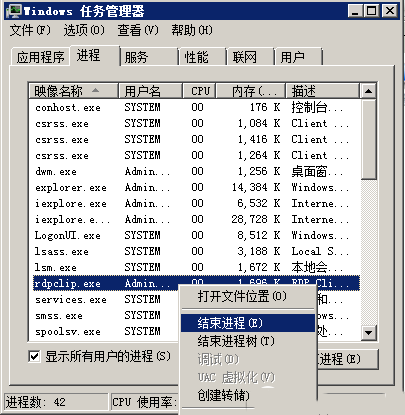The image size is (405, 415).
Task: Open the 文件(F) menu
Action: pyautogui.click(x=30, y=30)
